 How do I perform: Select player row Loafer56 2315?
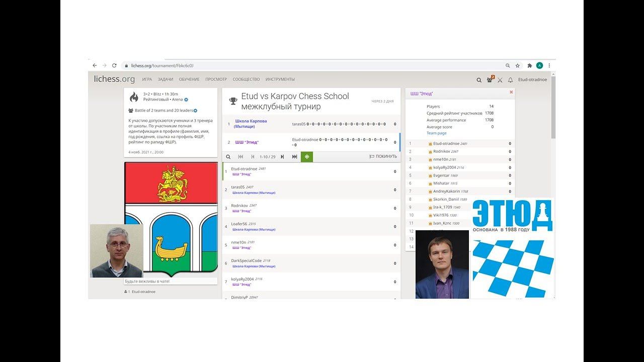click(311, 226)
